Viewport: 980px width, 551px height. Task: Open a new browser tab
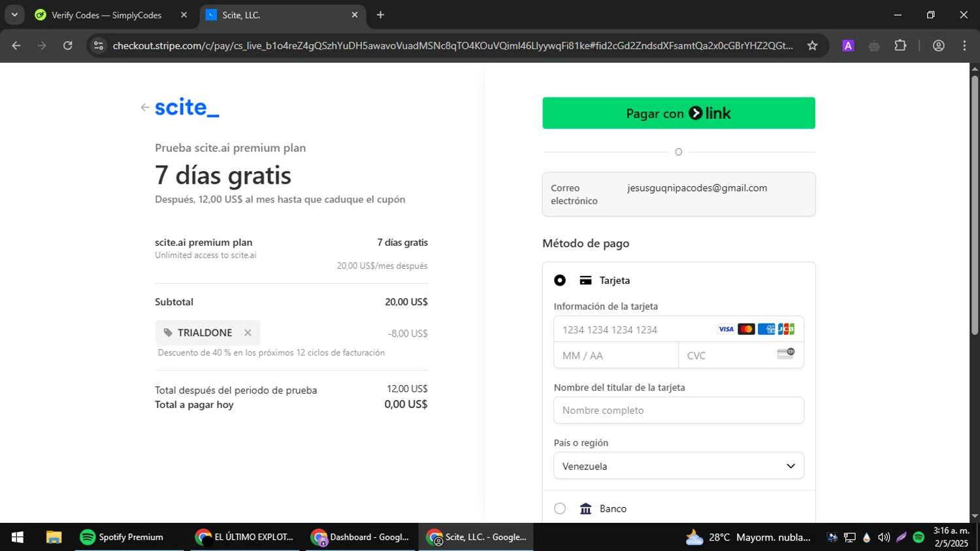(380, 15)
